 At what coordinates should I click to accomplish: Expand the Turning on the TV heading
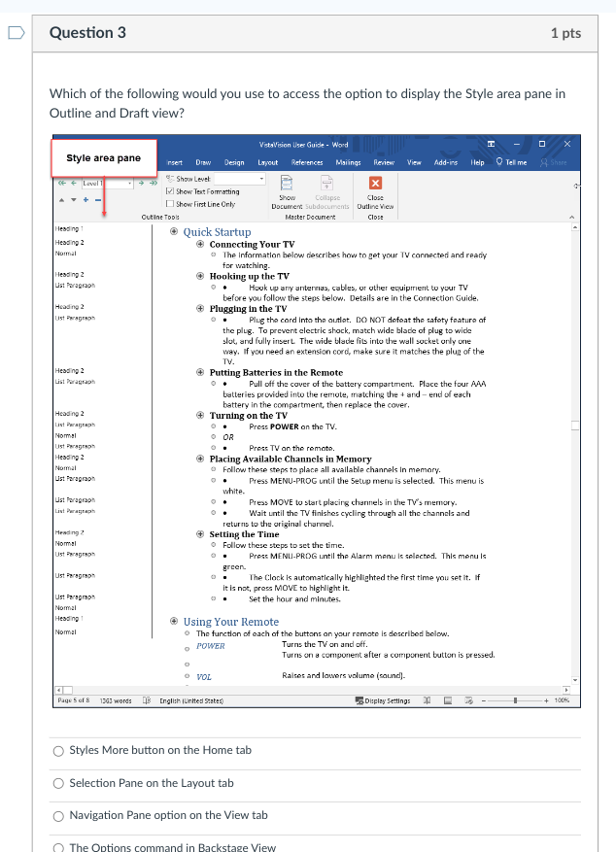[x=200, y=415]
